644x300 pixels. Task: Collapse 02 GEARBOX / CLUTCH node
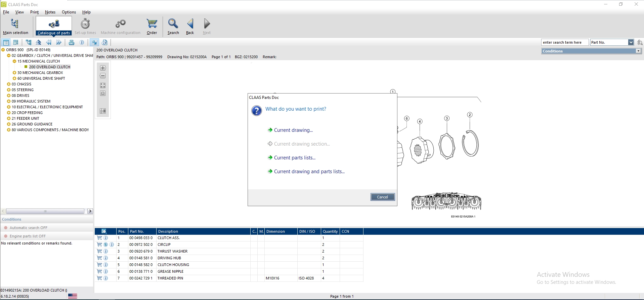pos(9,55)
